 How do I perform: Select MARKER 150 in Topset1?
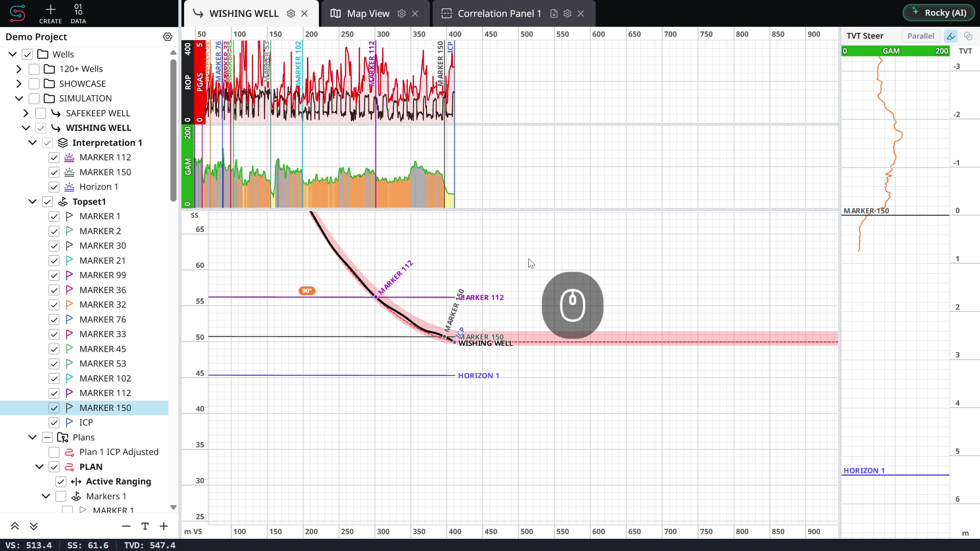(x=84, y=408)
